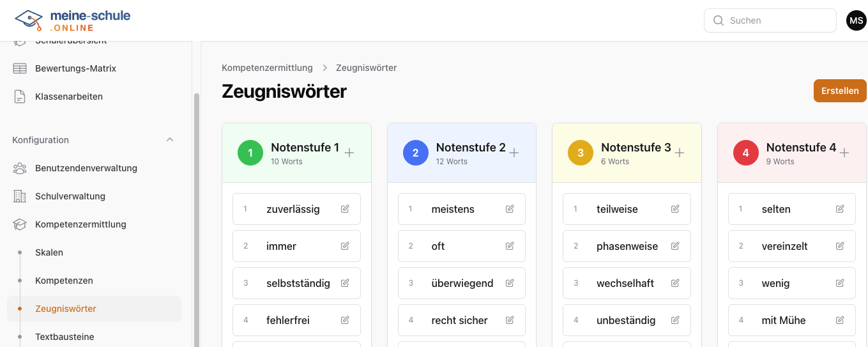This screenshot has width=868, height=347.
Task: Edit the word 'vereinzelt'
Action: 840,246
